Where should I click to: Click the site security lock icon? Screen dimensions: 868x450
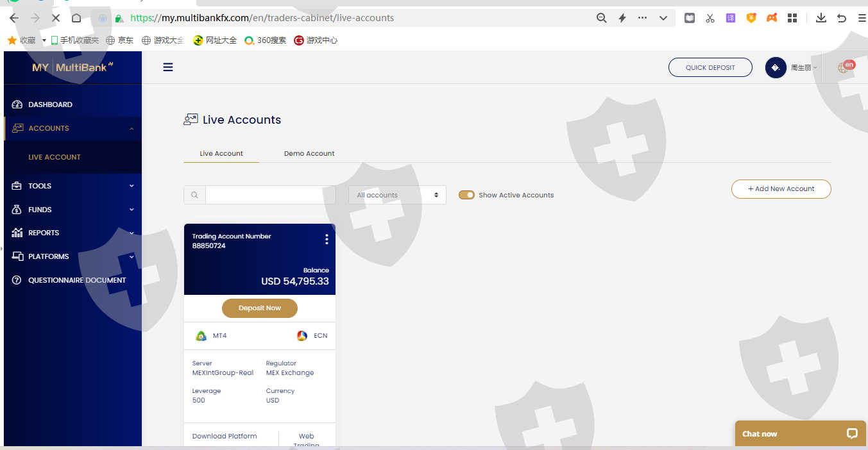118,18
